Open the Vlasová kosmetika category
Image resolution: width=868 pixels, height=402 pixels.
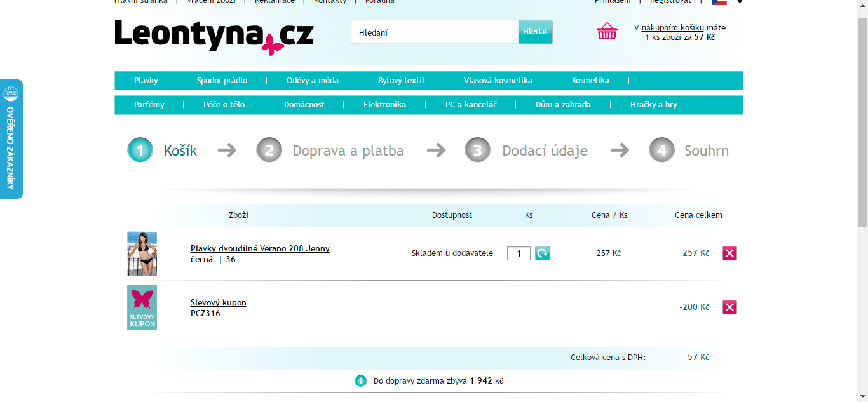point(498,81)
